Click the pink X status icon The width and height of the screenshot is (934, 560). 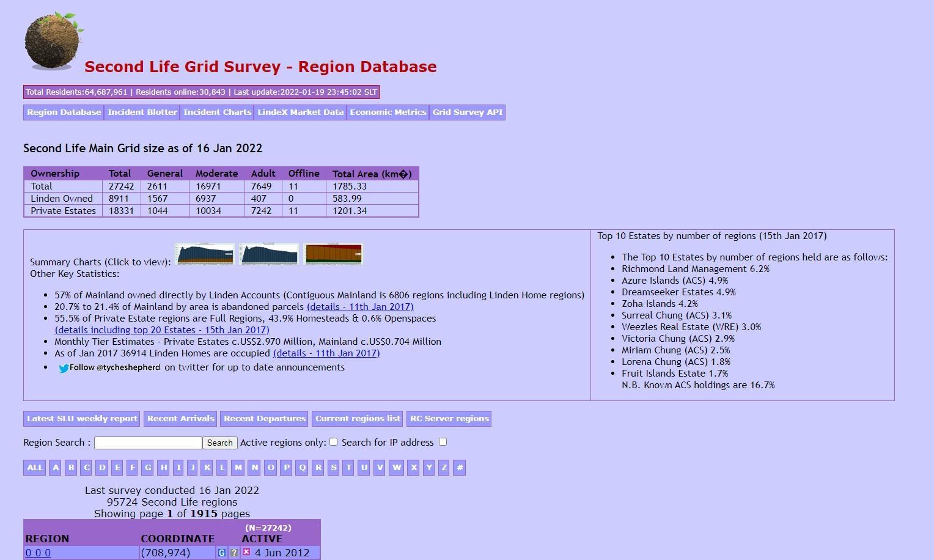click(246, 552)
